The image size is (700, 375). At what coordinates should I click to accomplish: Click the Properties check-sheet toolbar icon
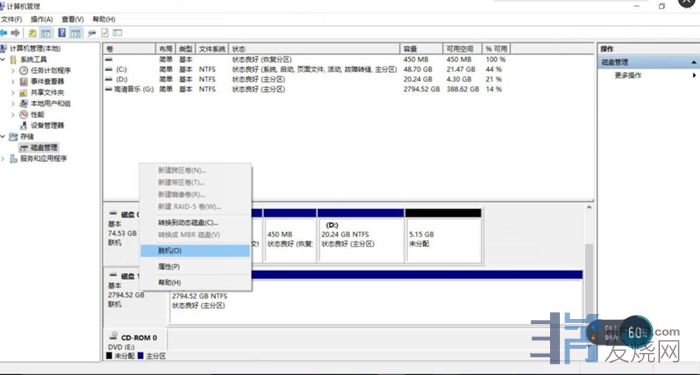[x=105, y=33]
